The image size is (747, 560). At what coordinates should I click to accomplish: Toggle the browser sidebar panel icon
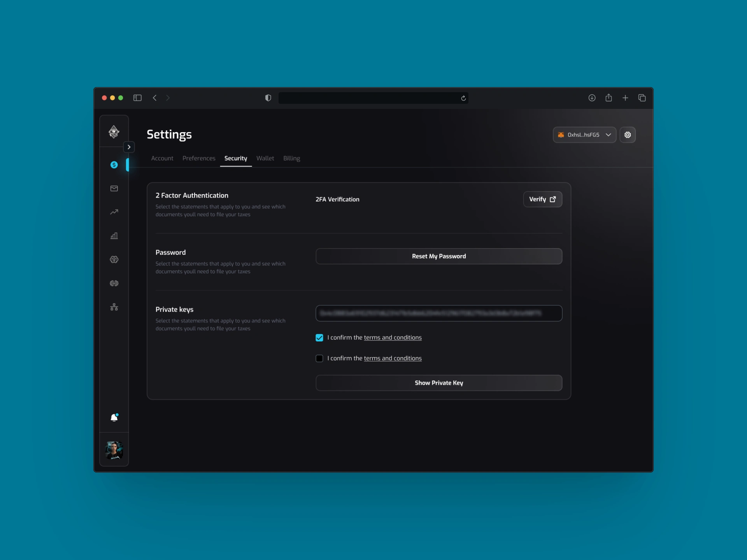(x=137, y=98)
